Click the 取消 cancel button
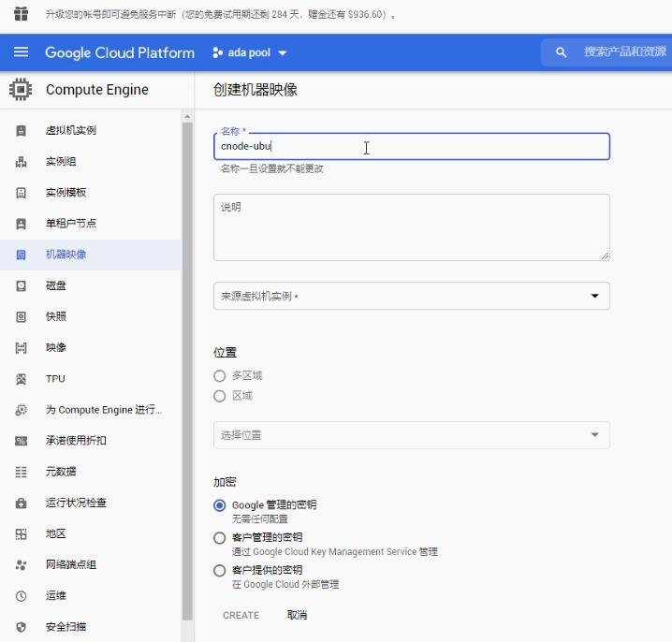672x642 pixels. point(297,616)
